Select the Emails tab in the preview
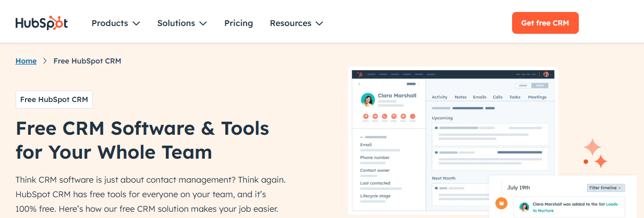 coord(479,97)
